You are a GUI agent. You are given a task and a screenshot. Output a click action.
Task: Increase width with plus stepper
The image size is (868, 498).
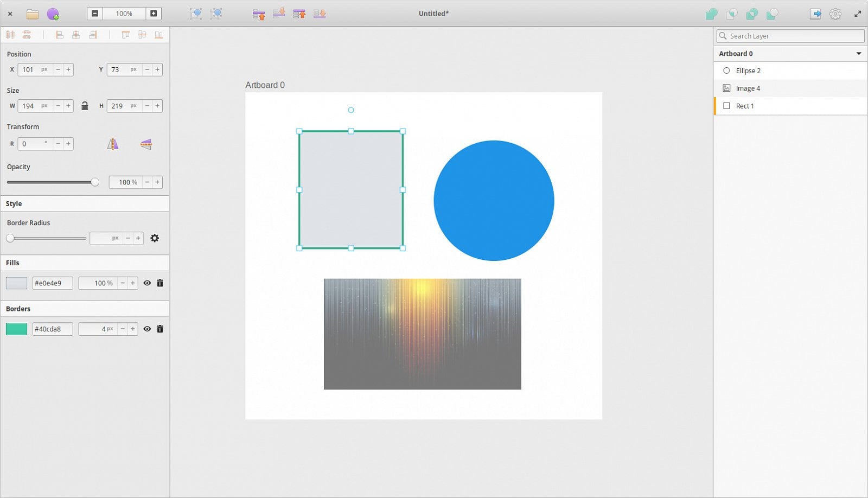point(68,106)
